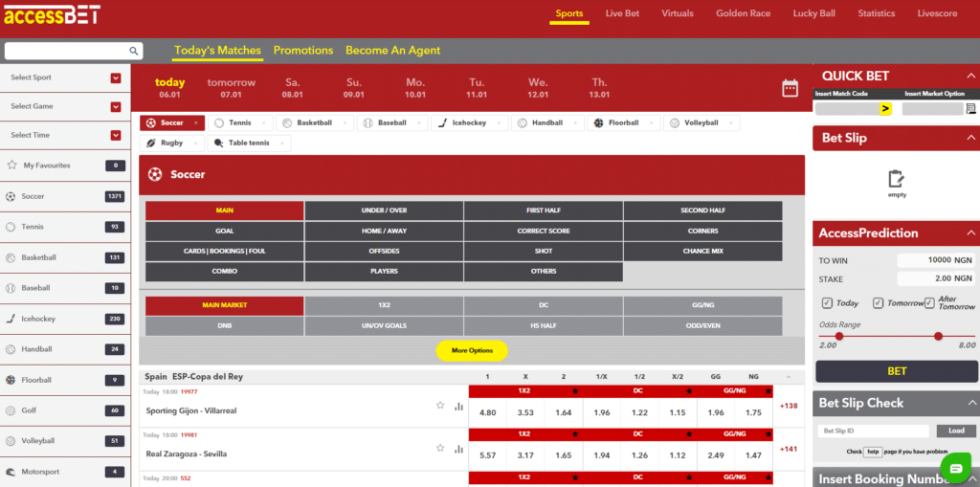Click the Floorball sidebar icon
The width and height of the screenshot is (980, 487).
pyautogui.click(x=10, y=380)
